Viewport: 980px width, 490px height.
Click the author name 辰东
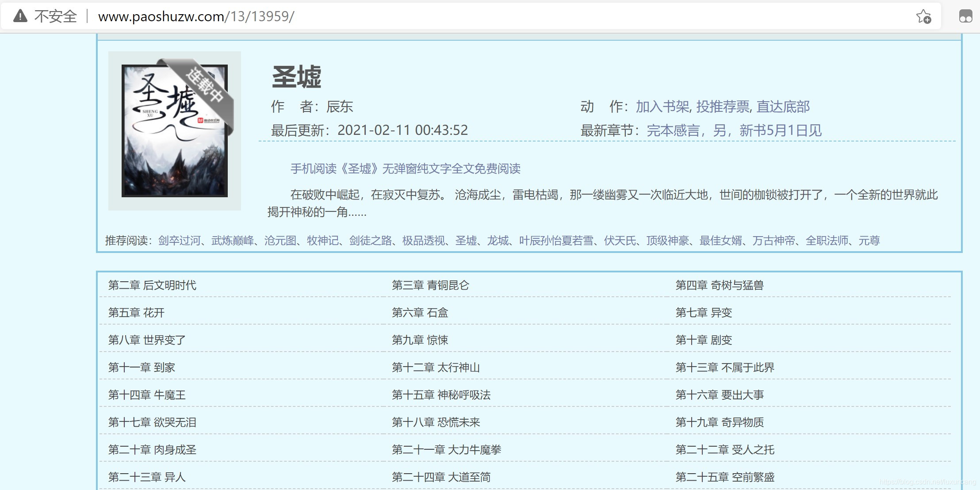click(x=340, y=107)
